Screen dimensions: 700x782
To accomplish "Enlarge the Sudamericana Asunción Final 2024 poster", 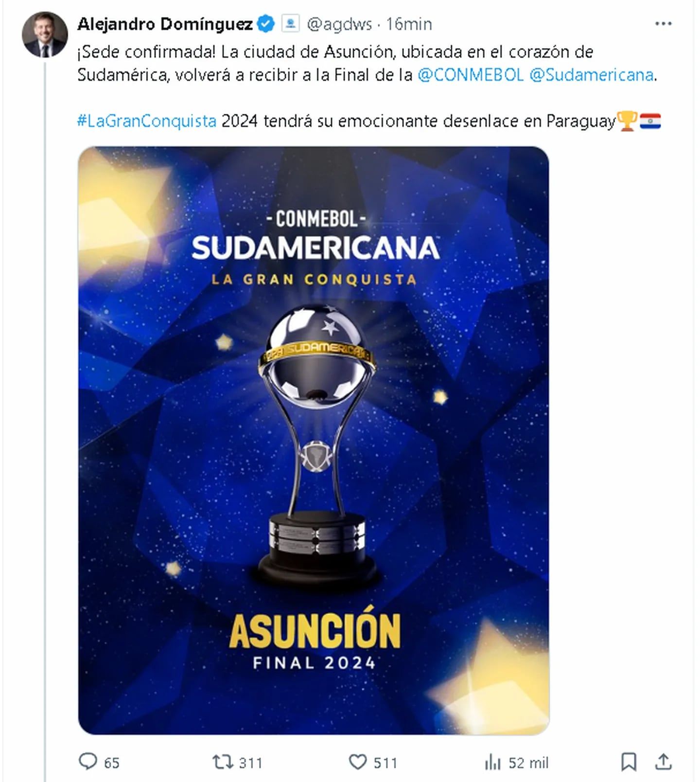I will (314, 440).
